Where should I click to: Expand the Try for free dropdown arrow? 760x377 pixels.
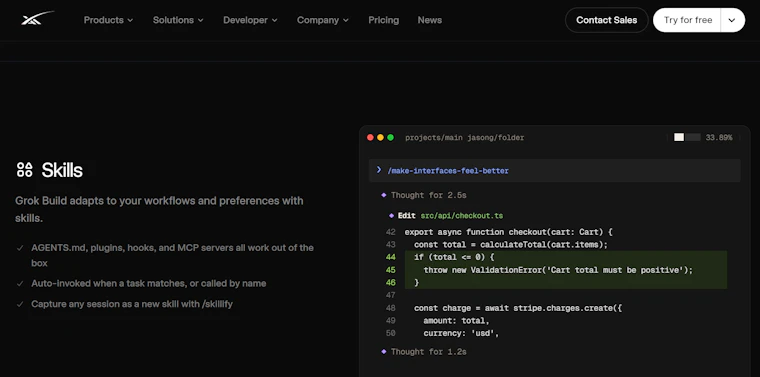[x=732, y=20]
